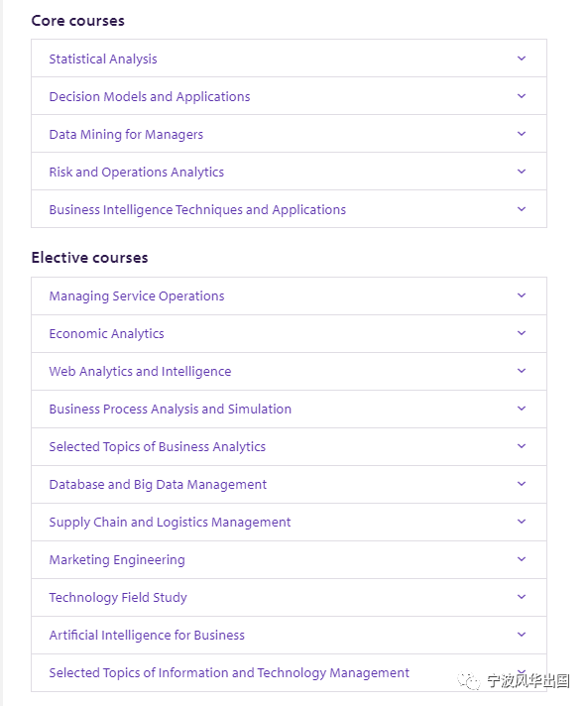This screenshot has width=588, height=706.
Task: Open Data Mining for Managers link
Action: [126, 135]
